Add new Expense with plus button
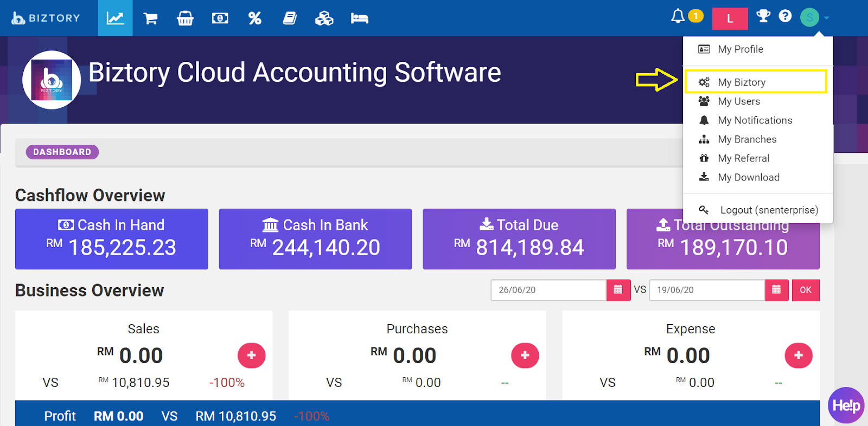 (799, 356)
